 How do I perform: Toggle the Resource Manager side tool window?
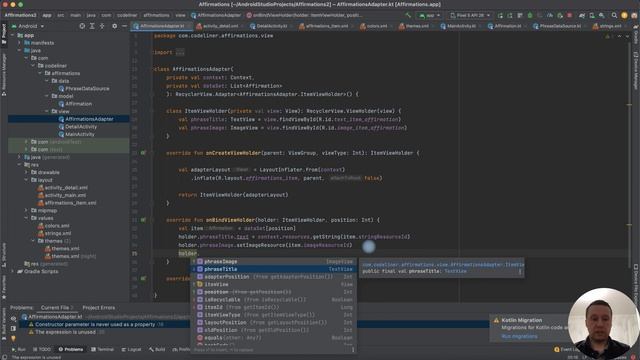(4, 74)
